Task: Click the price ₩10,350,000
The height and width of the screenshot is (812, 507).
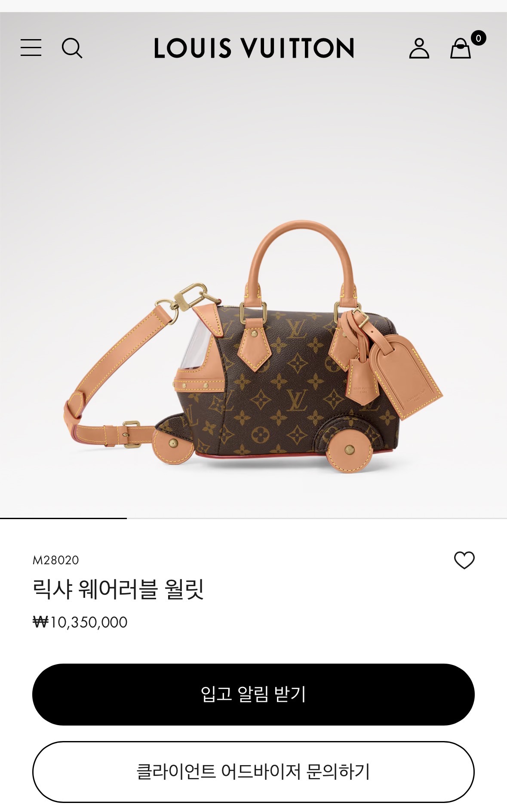Action: click(80, 622)
